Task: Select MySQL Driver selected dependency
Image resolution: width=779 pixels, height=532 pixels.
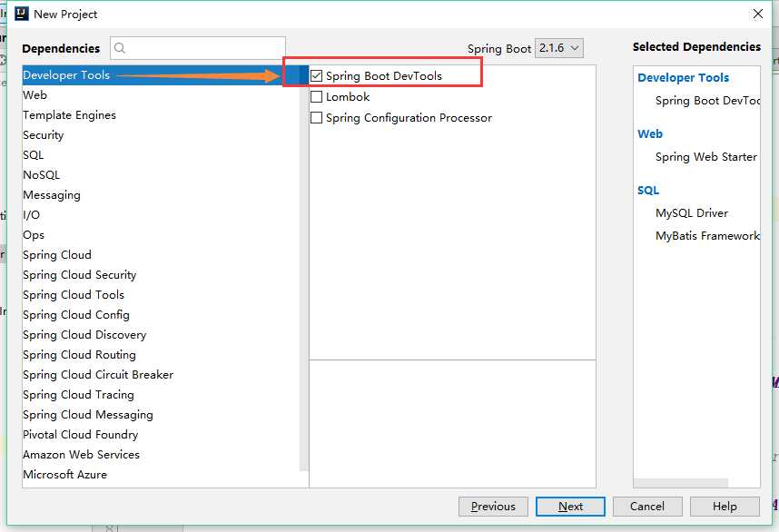Action: coord(692,213)
